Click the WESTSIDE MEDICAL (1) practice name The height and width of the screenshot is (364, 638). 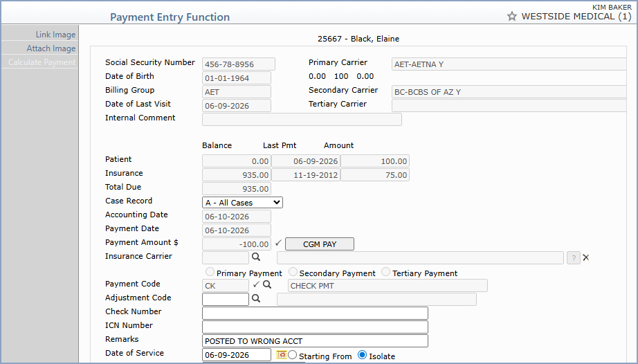[x=576, y=17]
